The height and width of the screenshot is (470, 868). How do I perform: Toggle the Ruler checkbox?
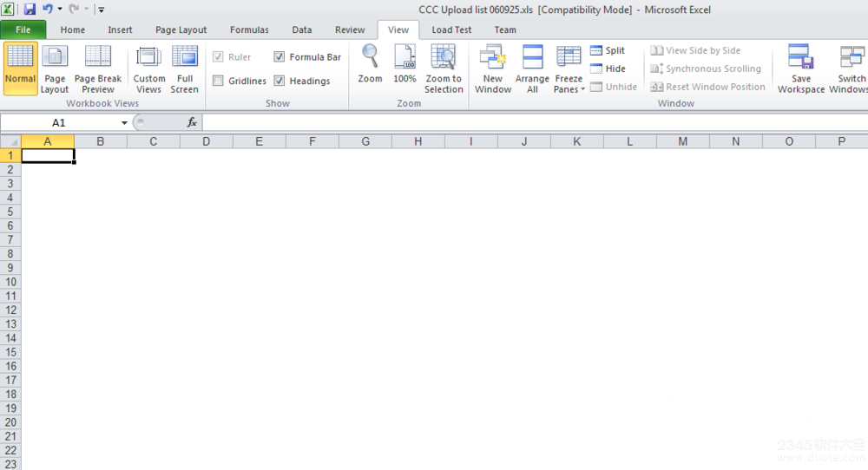coord(218,57)
